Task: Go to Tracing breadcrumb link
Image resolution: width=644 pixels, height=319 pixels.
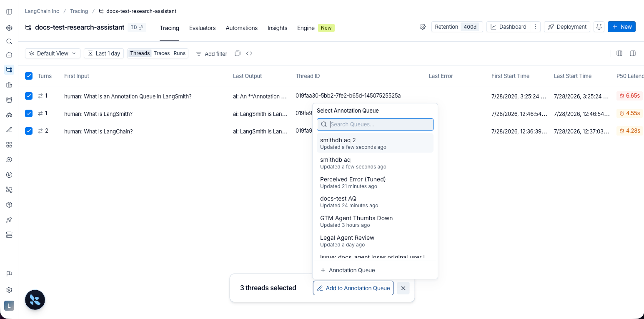Action: coord(79,11)
